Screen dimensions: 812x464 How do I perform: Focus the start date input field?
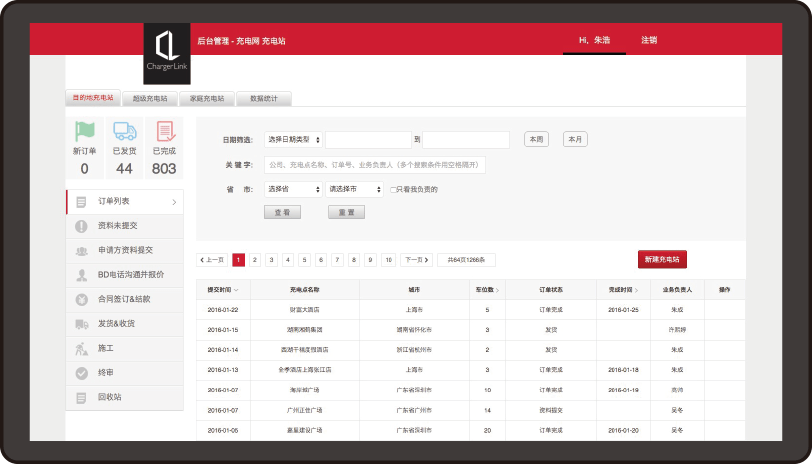pyautogui.click(x=368, y=140)
